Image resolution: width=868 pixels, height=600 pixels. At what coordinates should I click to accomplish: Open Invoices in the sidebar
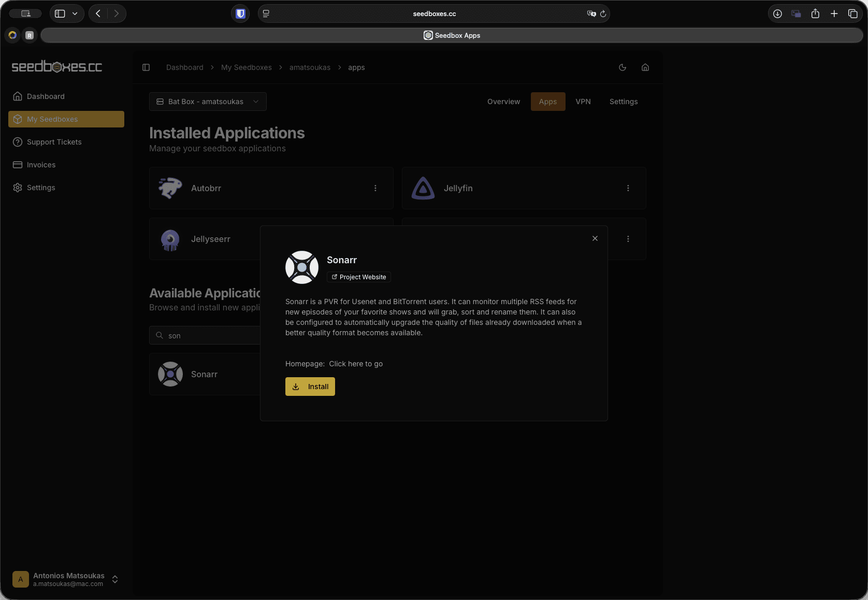point(66,165)
